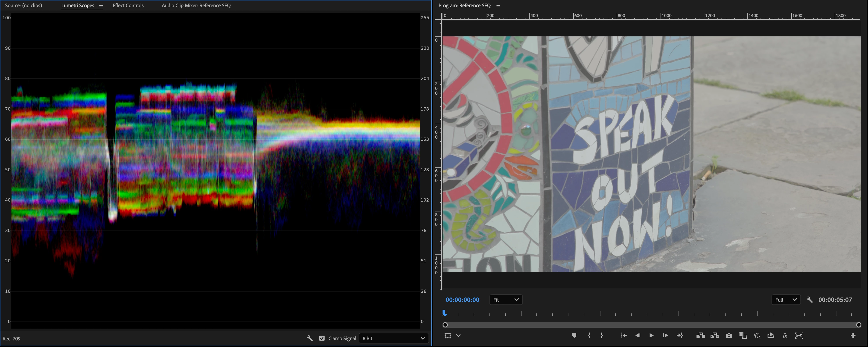Viewport: 868px width, 347px height.
Task: Click the Lift button
Action: pyautogui.click(x=700, y=336)
